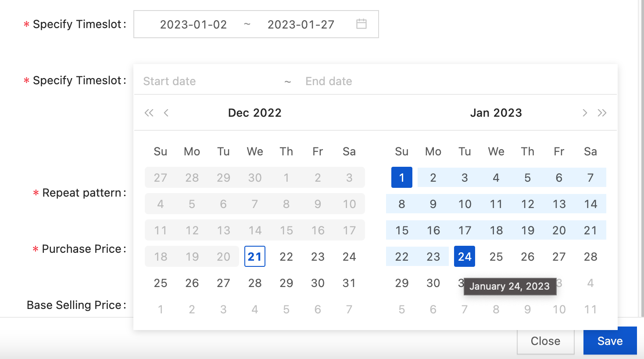Screen dimensions: 644x359
Task: Click the 2023-01-02 start date value
Action: tap(193, 25)
